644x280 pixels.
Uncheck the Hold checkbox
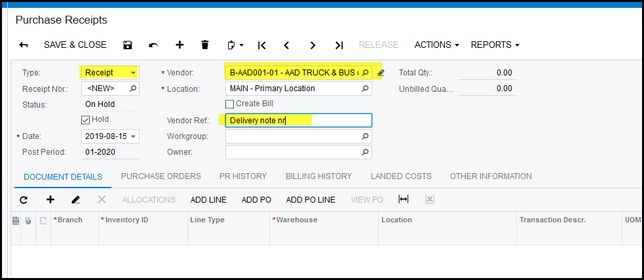click(x=85, y=120)
